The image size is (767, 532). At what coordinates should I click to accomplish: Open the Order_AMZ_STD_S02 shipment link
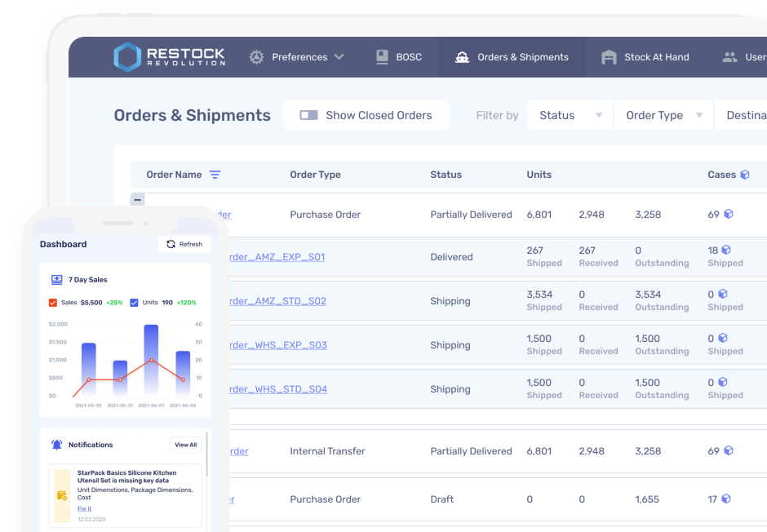pyautogui.click(x=278, y=301)
